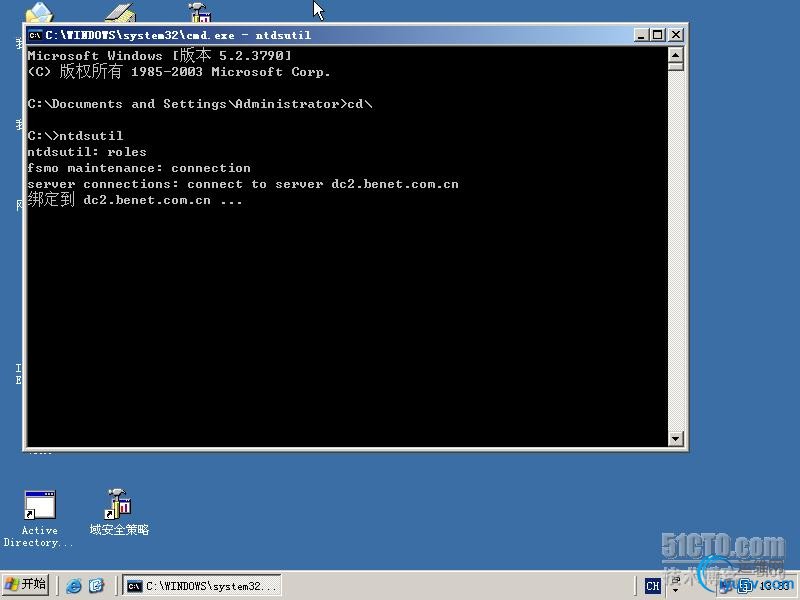
Task: Click the 开始 Start button
Action: pyautogui.click(x=26, y=585)
